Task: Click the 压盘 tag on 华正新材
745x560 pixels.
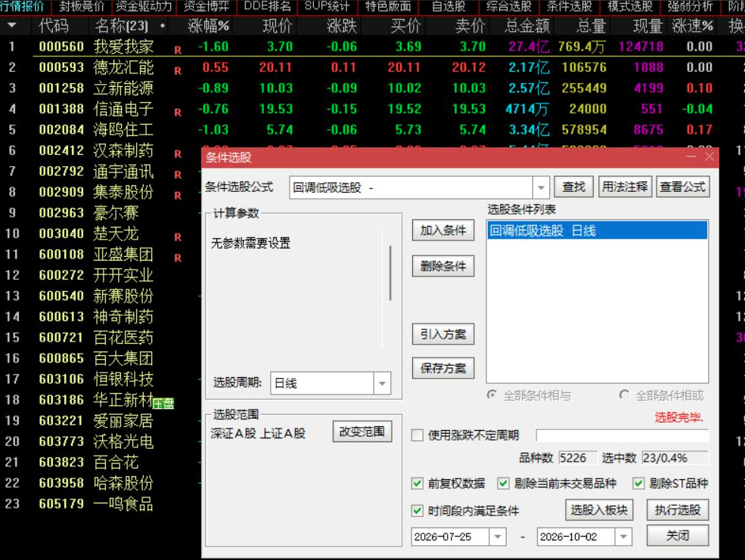Action: tap(163, 404)
